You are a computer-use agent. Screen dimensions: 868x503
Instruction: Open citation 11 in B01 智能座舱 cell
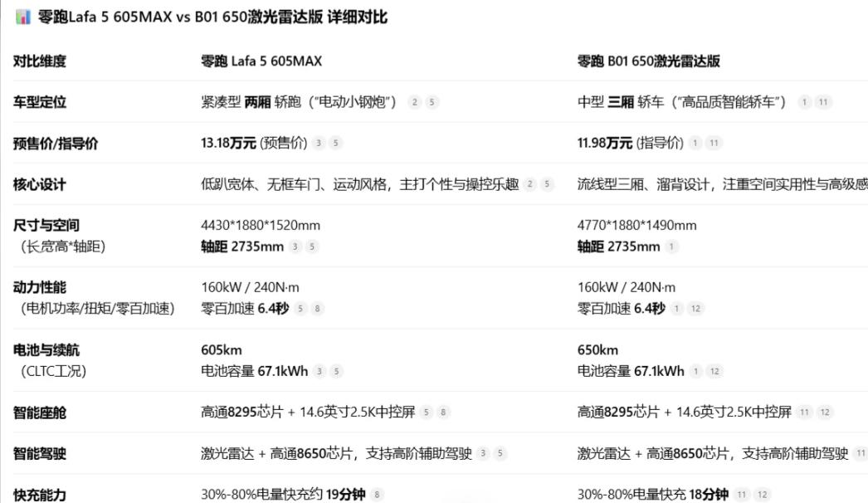[804, 413]
